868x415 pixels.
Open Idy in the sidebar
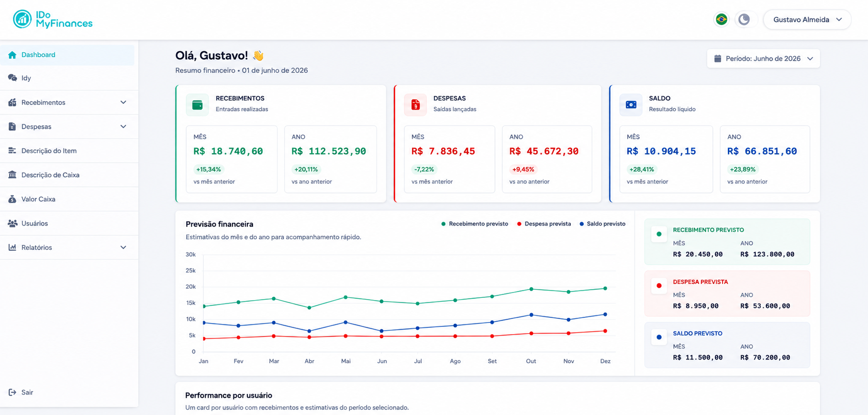point(69,78)
